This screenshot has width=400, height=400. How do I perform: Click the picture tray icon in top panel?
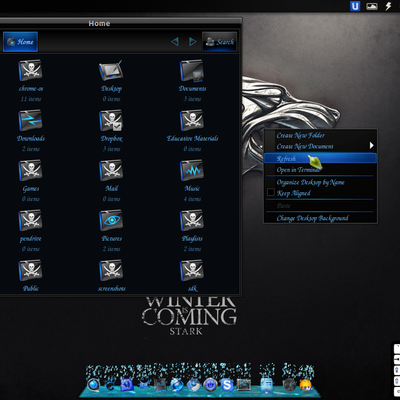[372, 6]
